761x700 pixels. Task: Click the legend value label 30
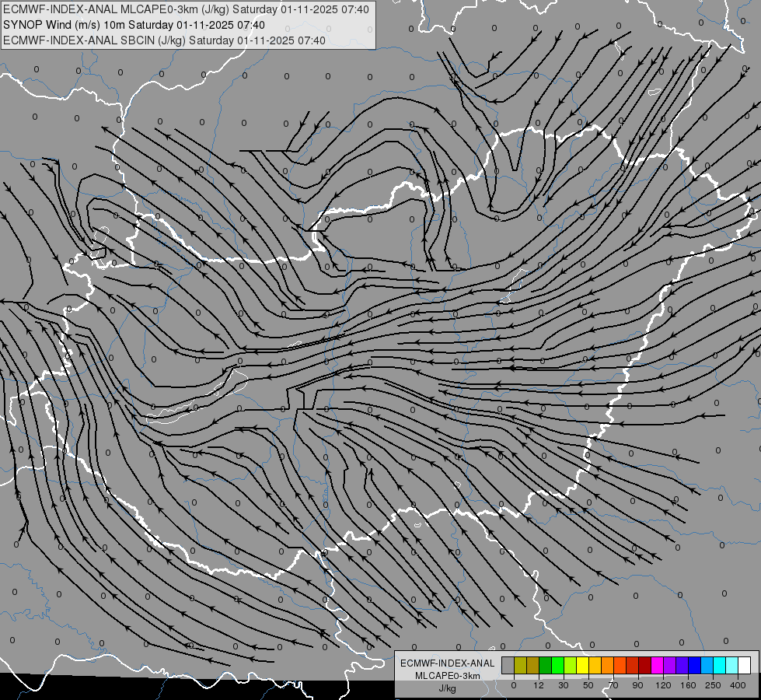[x=564, y=685]
